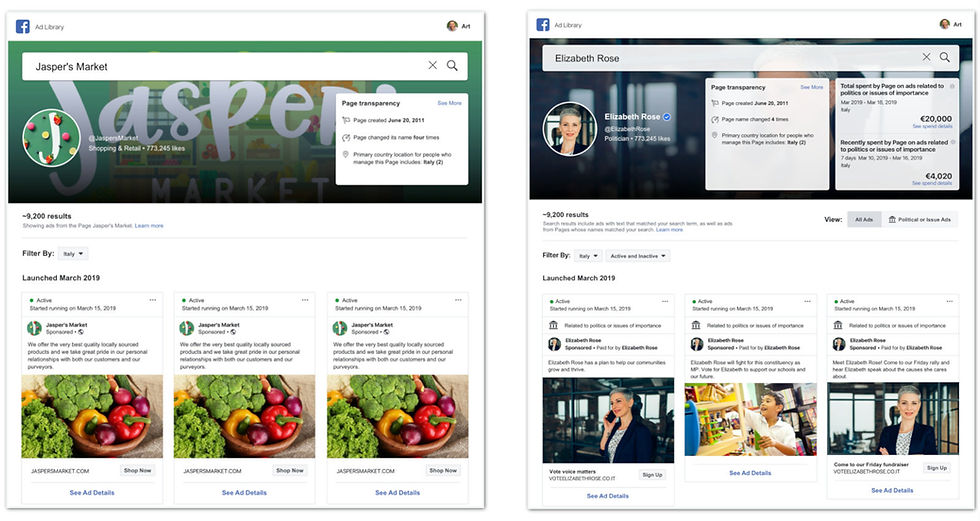The image size is (980, 521).
Task: Click Learn more under Elizabeth Rose results
Action: (669, 230)
